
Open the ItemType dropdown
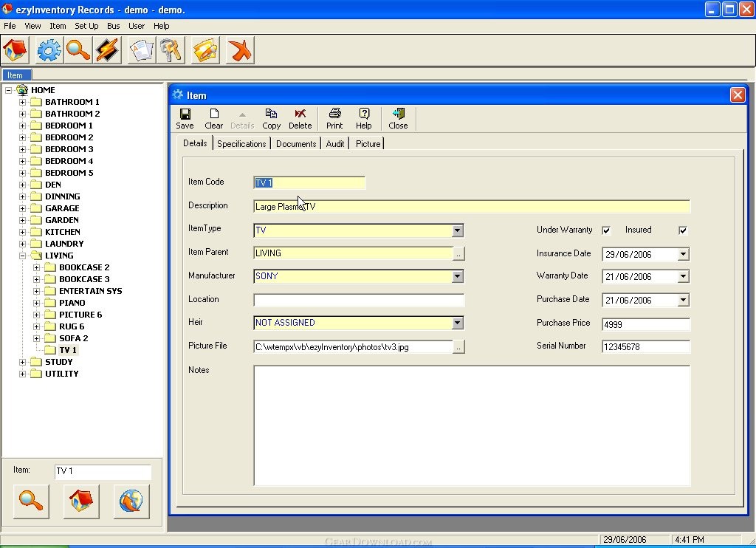(458, 230)
